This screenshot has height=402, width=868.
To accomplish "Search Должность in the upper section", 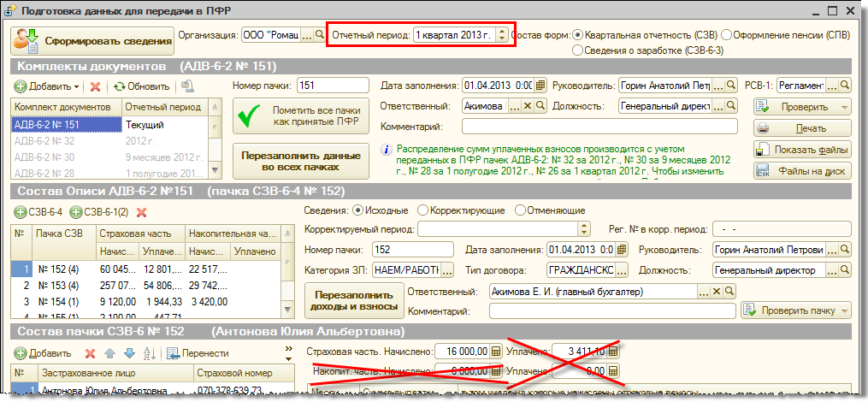I will pos(731,106).
